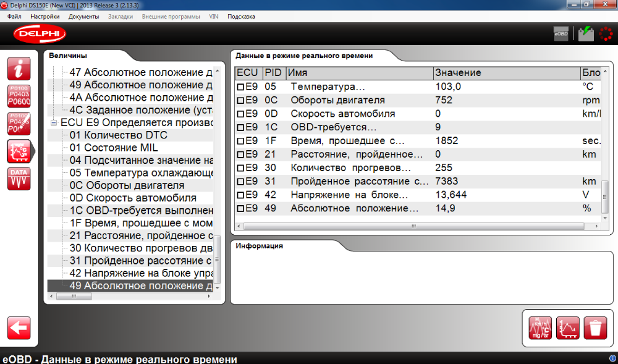Image resolution: width=618 pixels, height=364 pixels.
Task: Select tree item 0D Скорость автомобиля
Action: 133,198
